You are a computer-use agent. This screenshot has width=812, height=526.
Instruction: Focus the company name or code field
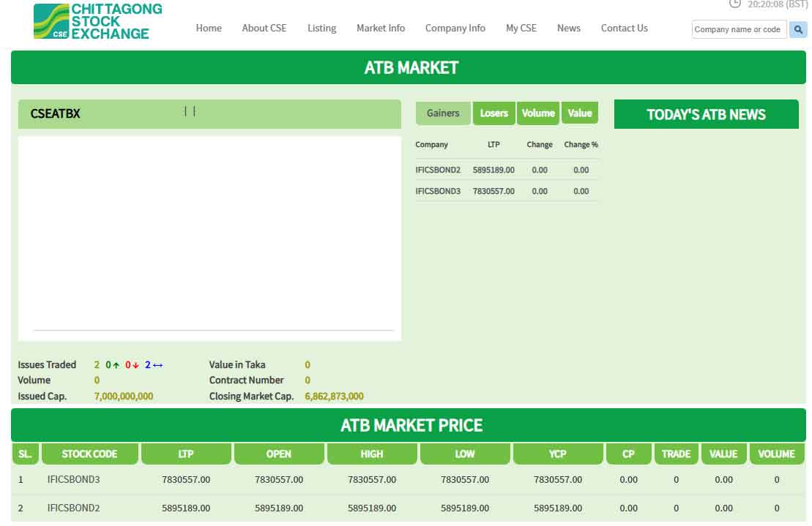[x=738, y=30]
